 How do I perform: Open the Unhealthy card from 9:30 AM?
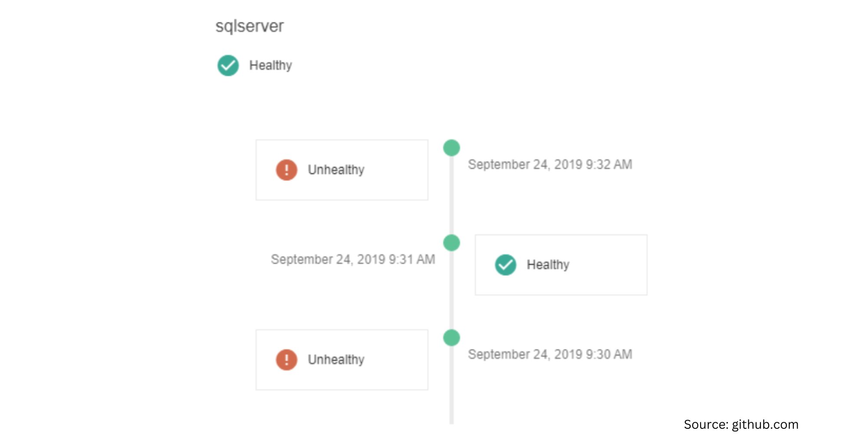tap(342, 360)
